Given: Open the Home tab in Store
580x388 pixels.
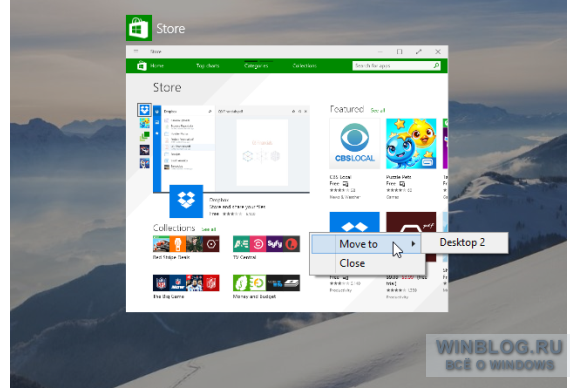Looking at the screenshot, I should (x=157, y=66).
